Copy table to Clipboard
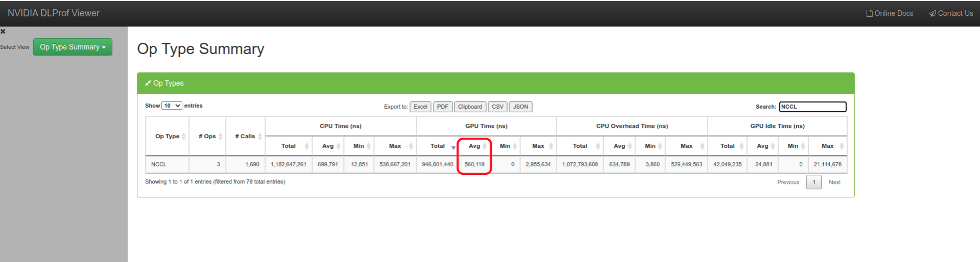 (470, 107)
